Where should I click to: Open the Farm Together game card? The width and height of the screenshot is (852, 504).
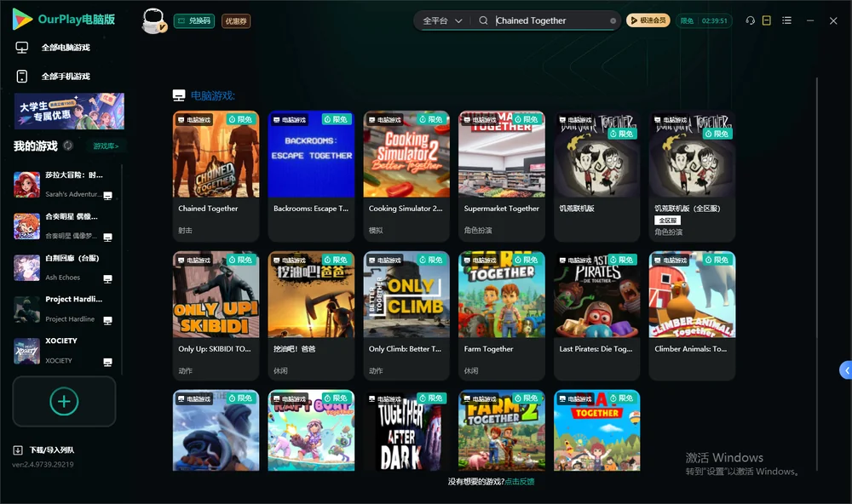pos(502,316)
